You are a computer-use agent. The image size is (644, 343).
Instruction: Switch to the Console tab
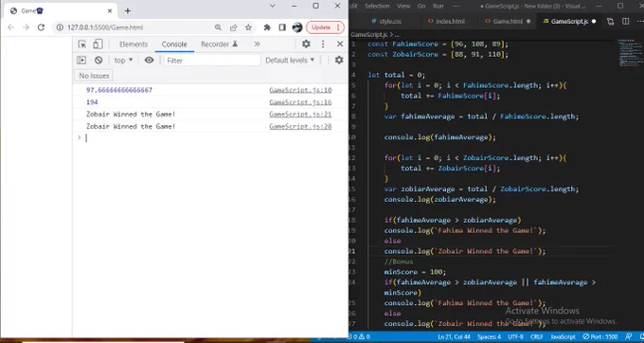tap(174, 44)
